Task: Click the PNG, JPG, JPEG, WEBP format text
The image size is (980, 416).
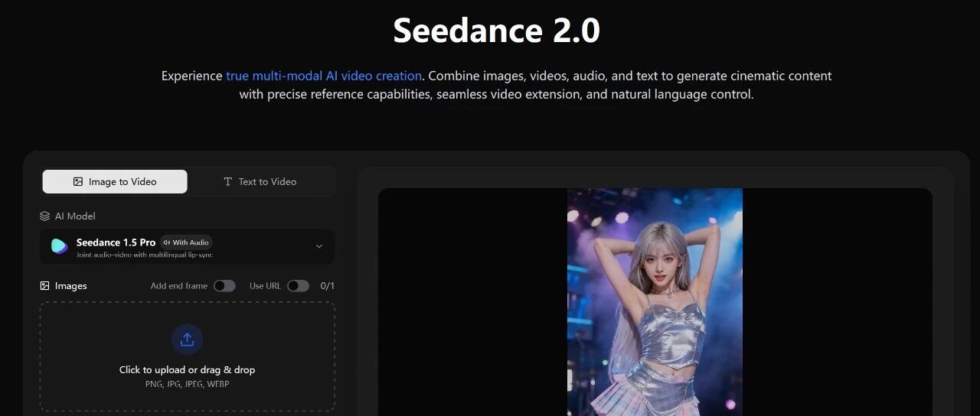Action: tap(187, 384)
